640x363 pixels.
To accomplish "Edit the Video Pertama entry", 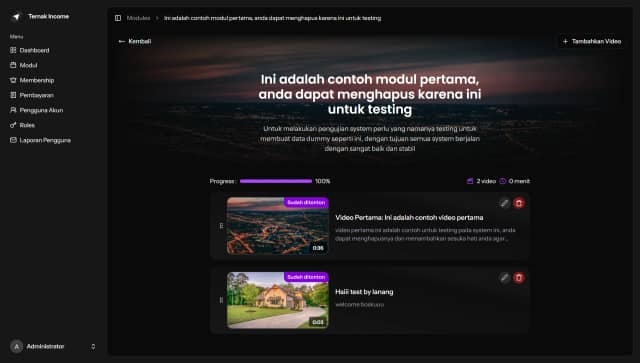I will (504, 203).
